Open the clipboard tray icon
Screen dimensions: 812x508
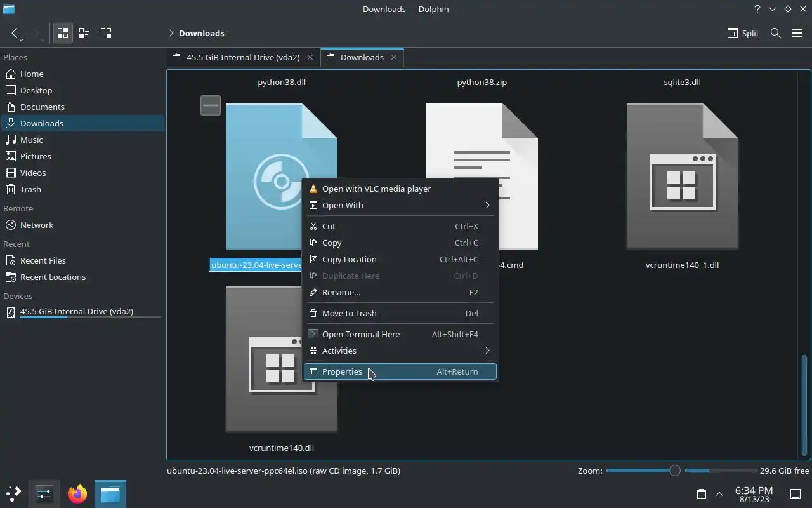click(701, 494)
